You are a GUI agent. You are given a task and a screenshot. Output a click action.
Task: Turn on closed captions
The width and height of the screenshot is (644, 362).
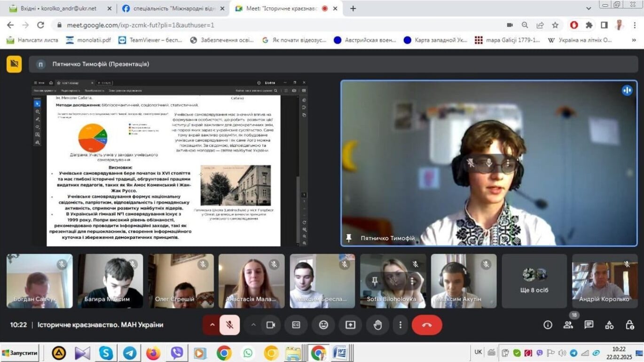[296, 325]
